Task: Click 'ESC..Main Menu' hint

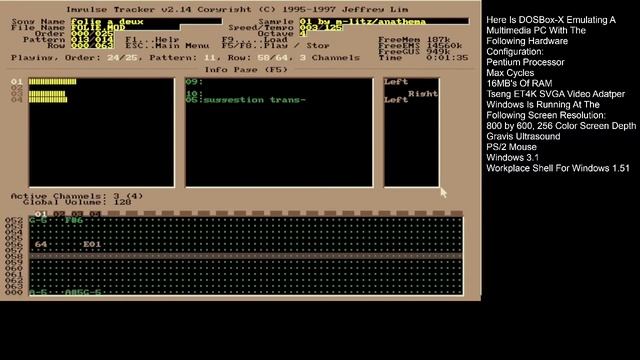Action: 167,45
